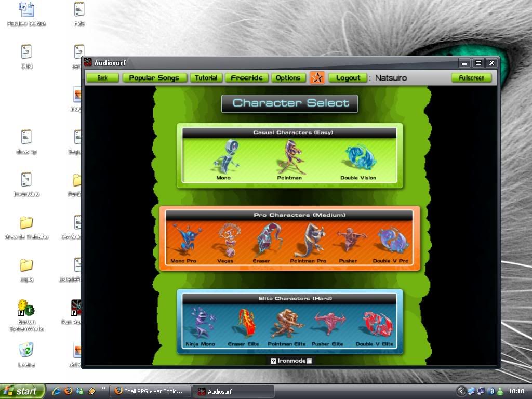
Task: Open the Windows start menu
Action: pyautogui.click(x=22, y=391)
